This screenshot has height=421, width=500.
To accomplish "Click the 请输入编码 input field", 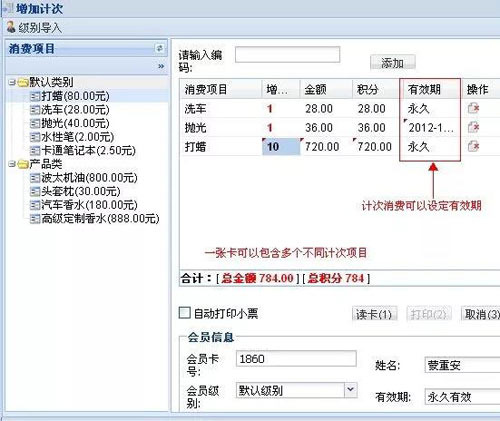I will [x=287, y=55].
